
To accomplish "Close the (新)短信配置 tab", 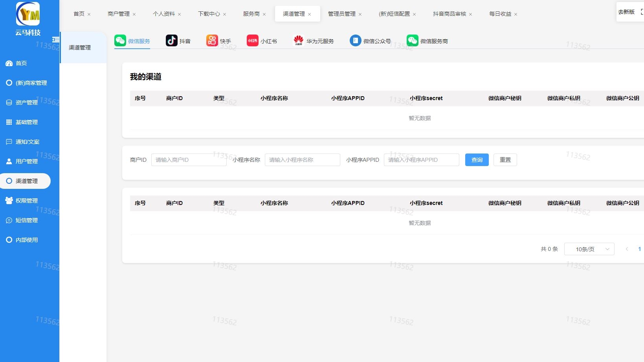I will pos(414,14).
